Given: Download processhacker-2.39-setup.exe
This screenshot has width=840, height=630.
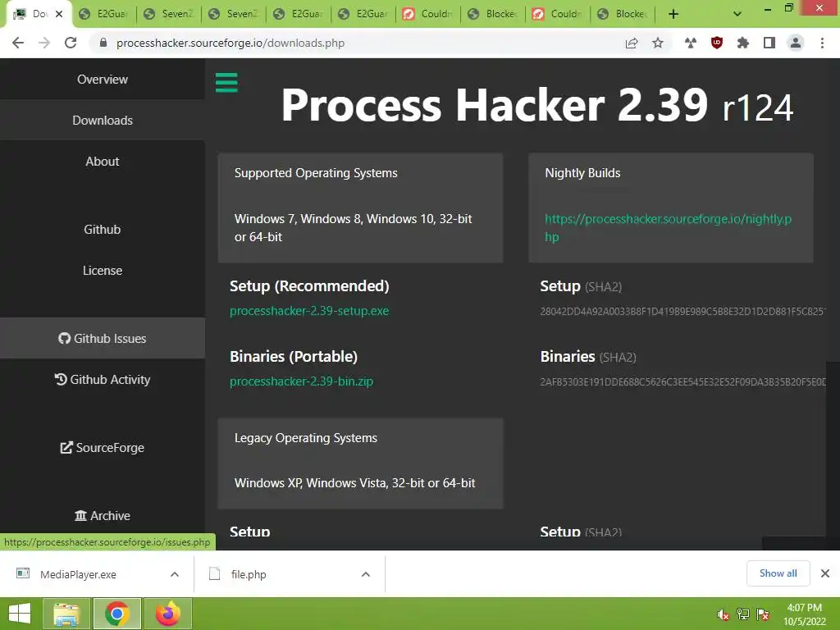Looking at the screenshot, I should coord(309,311).
